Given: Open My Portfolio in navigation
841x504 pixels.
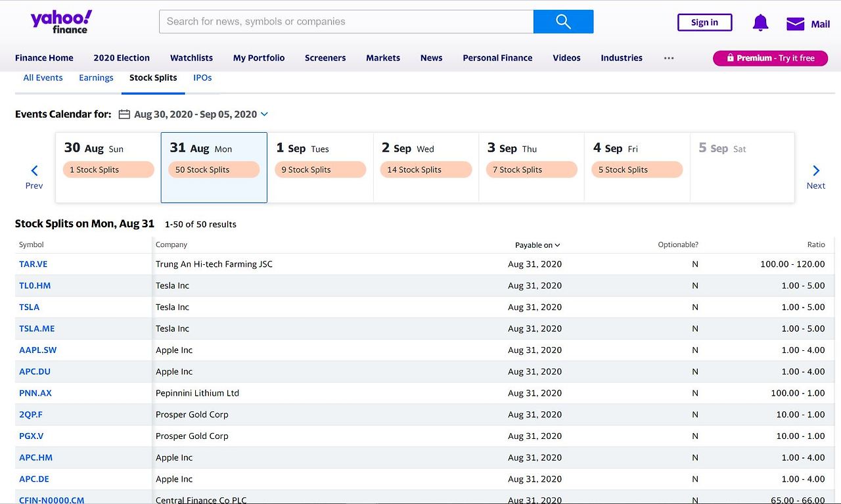Looking at the screenshot, I should tap(259, 58).
